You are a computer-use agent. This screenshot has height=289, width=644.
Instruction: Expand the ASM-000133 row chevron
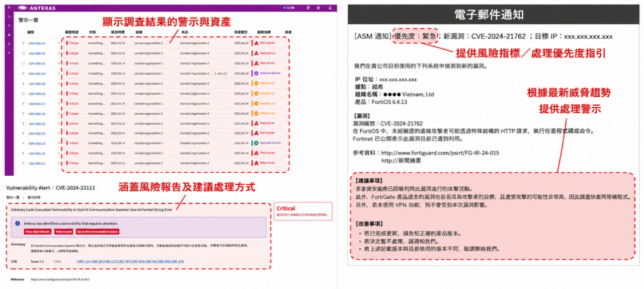coord(23,143)
